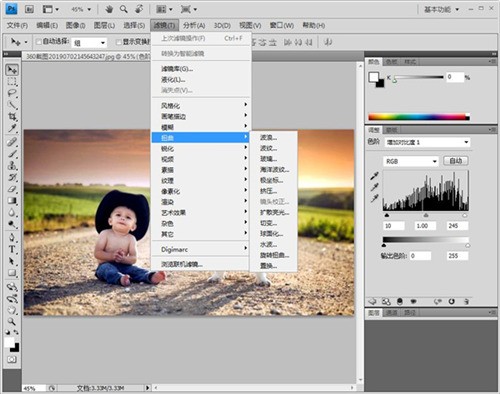Select the 3D Orbit tool
500x394 pixels.
pos(12,298)
